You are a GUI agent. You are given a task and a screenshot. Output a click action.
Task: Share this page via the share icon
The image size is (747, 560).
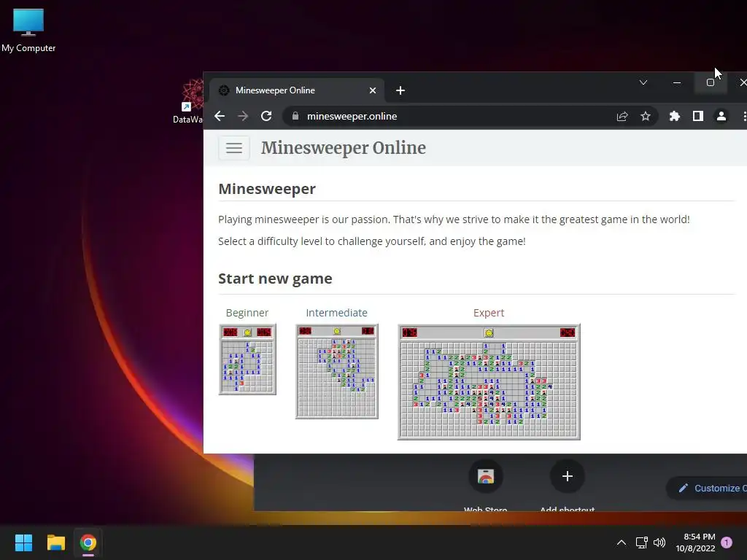click(x=622, y=116)
